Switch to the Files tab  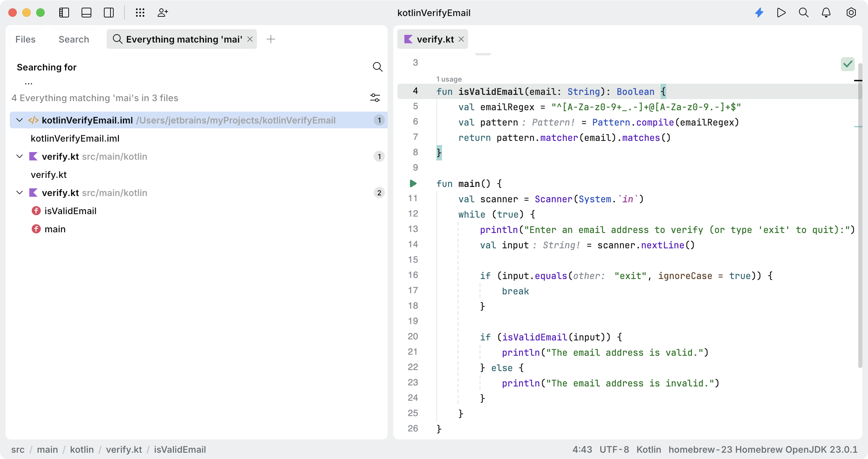[x=25, y=39]
